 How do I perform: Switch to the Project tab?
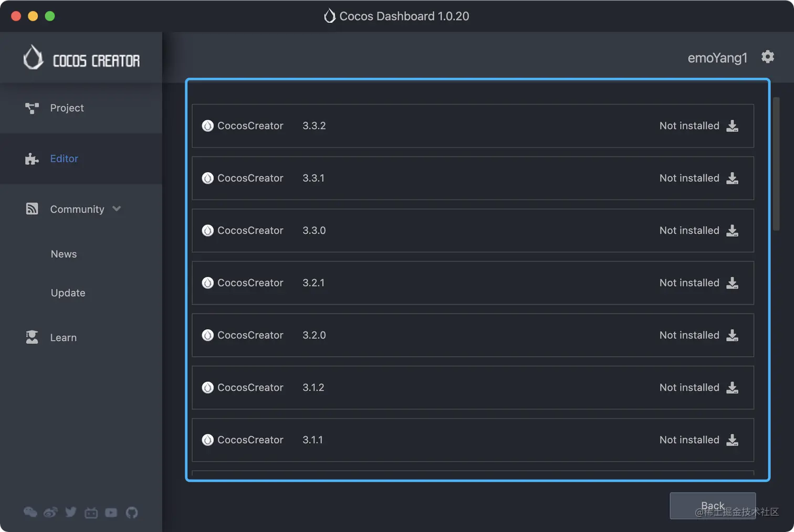(x=67, y=108)
